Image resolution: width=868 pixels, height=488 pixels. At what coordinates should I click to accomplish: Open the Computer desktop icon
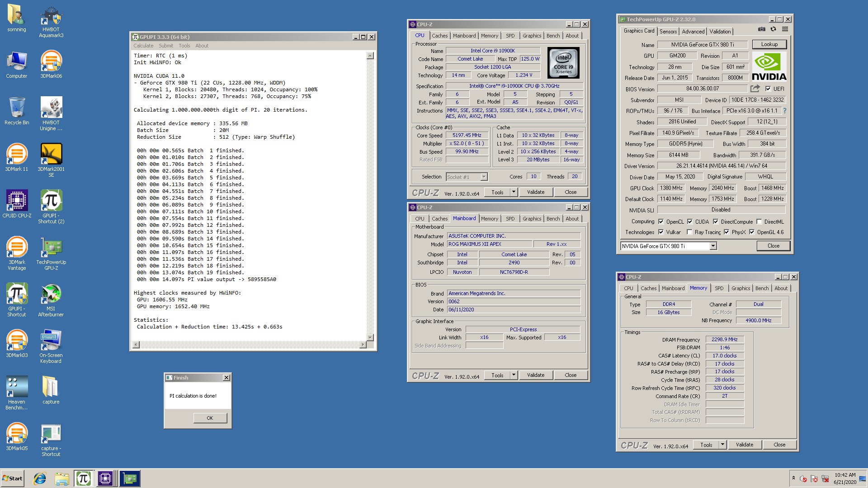(x=17, y=65)
